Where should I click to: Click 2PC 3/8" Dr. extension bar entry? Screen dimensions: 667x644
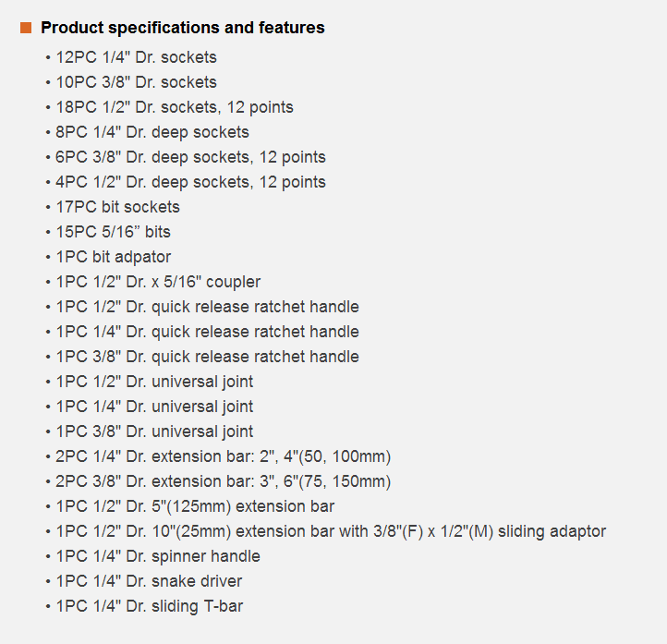click(224, 481)
